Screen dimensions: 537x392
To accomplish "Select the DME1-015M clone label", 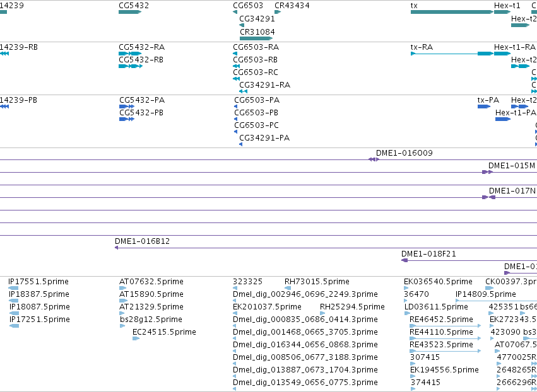I will coord(512,166).
